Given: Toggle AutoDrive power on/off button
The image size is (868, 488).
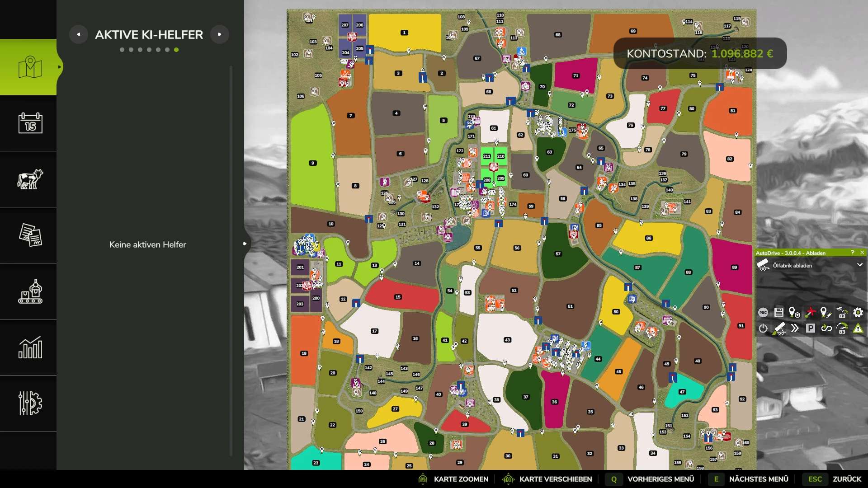Looking at the screenshot, I should click(763, 328).
